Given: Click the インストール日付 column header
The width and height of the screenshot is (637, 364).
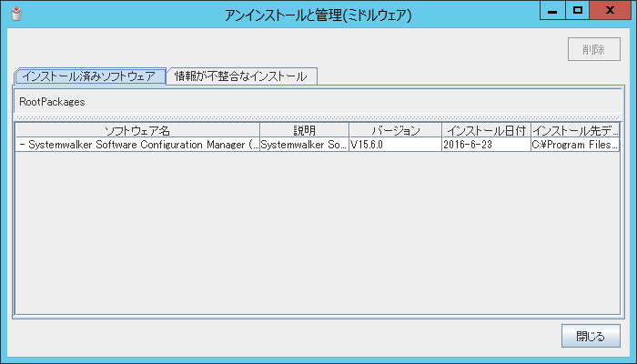Looking at the screenshot, I should click(x=486, y=130).
